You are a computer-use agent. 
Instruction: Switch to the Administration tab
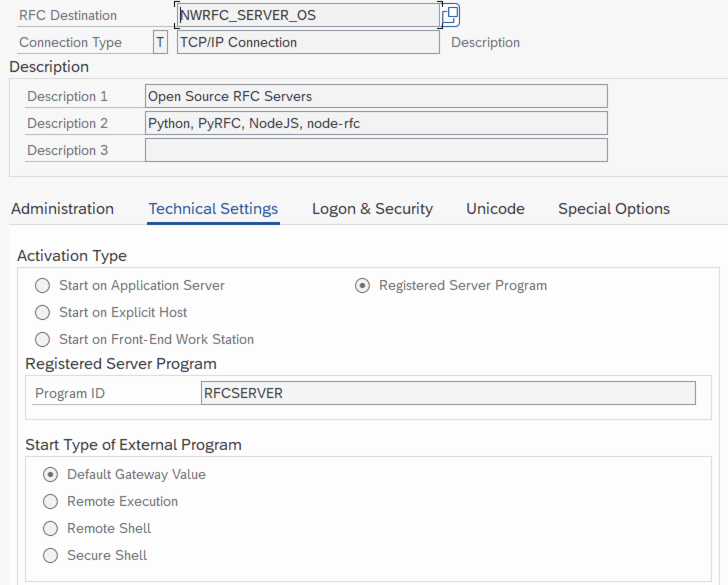[62, 208]
